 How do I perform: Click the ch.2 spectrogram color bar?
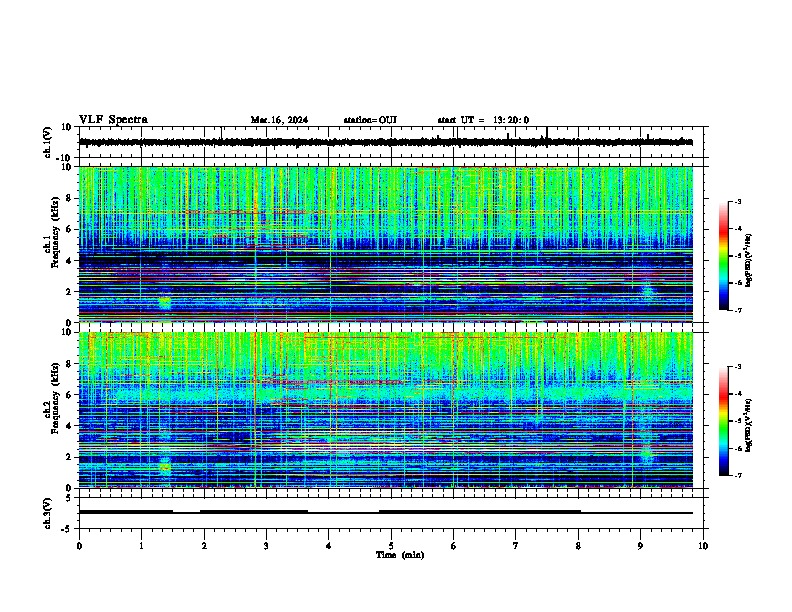pyautogui.click(x=724, y=421)
